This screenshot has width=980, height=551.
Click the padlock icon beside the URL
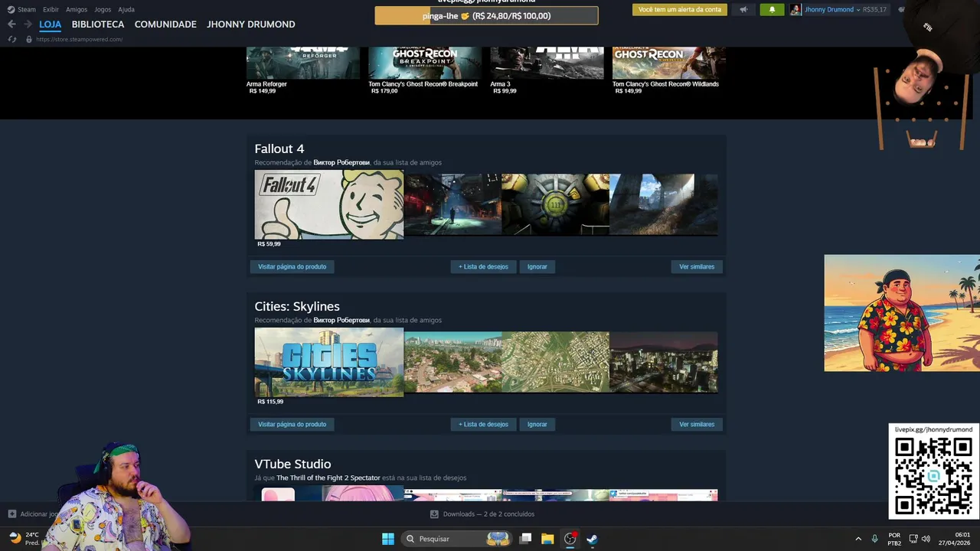(29, 39)
